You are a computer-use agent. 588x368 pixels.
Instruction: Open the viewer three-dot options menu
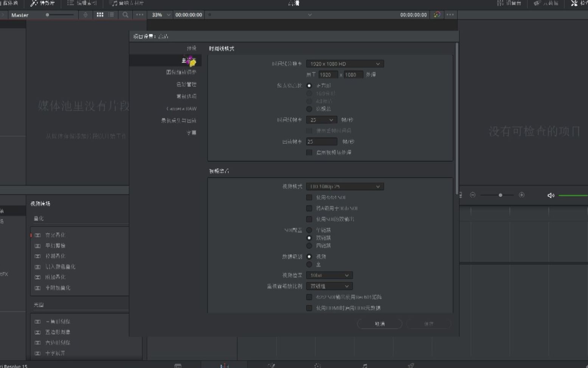[x=450, y=15]
